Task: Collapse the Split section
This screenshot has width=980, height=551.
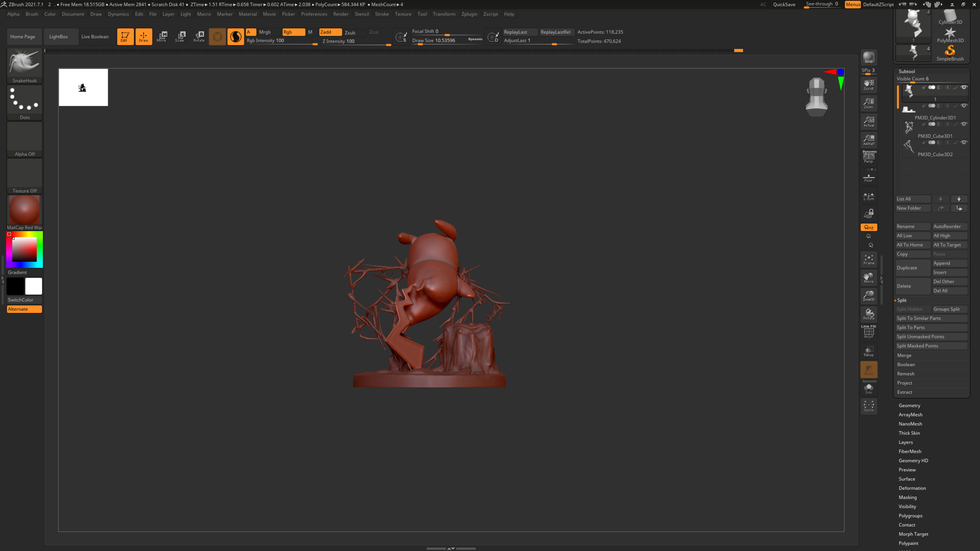Action: pyautogui.click(x=902, y=300)
